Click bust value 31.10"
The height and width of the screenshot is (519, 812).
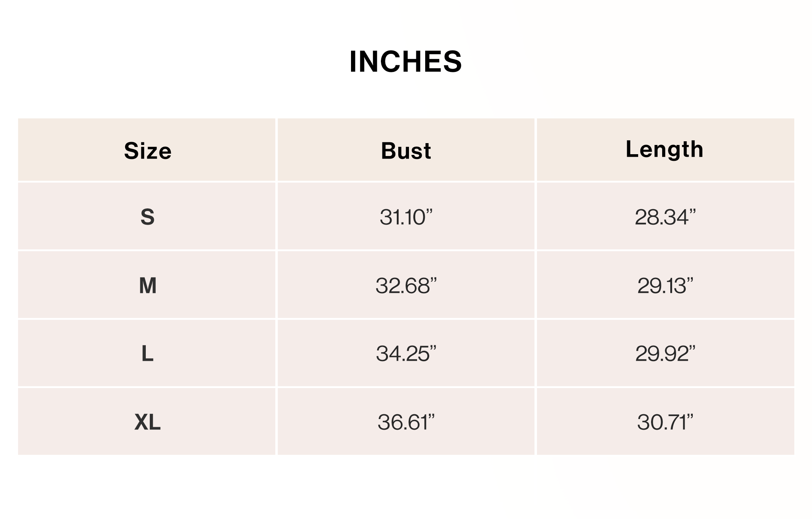[x=406, y=217]
